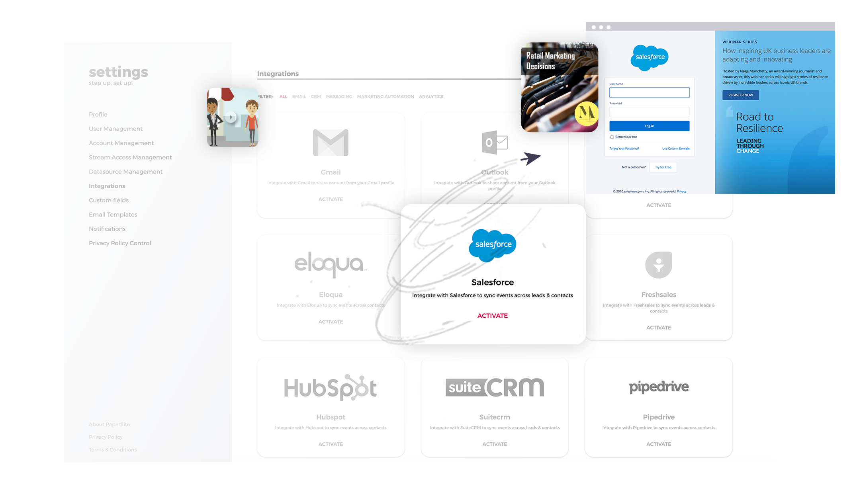Click the HubSpot integration icon

click(x=330, y=387)
